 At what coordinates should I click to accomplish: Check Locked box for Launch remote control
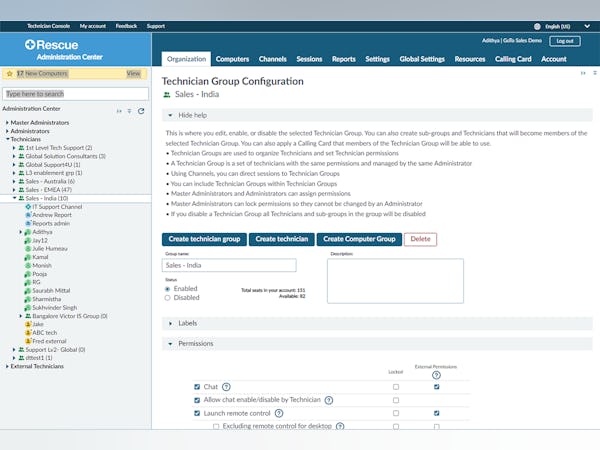coord(396,413)
